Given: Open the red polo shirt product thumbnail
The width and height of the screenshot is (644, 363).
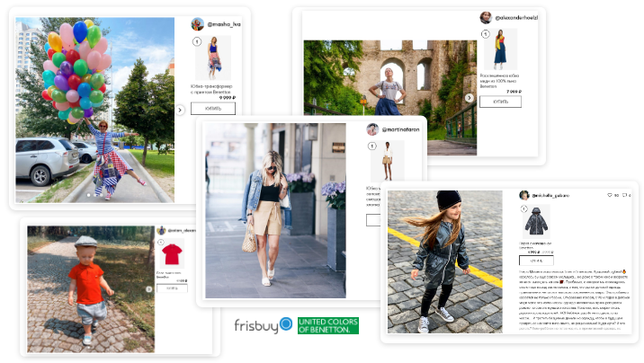Looking at the screenshot, I should 172,254.
